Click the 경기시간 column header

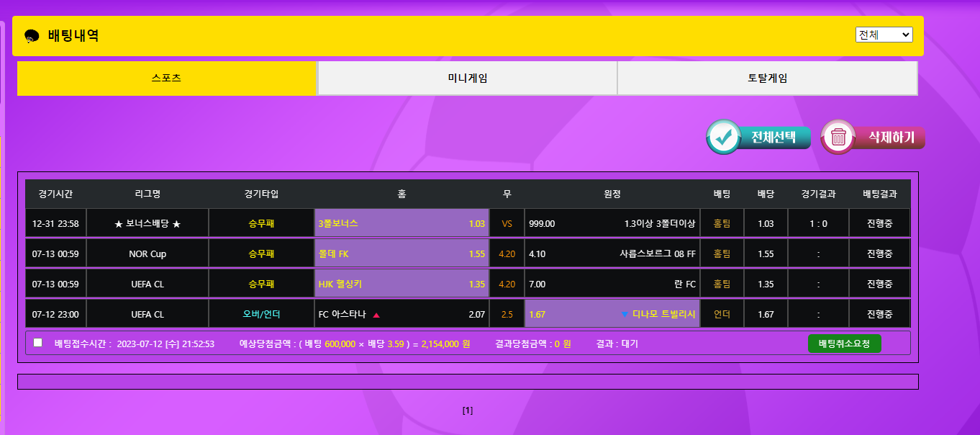(55, 194)
